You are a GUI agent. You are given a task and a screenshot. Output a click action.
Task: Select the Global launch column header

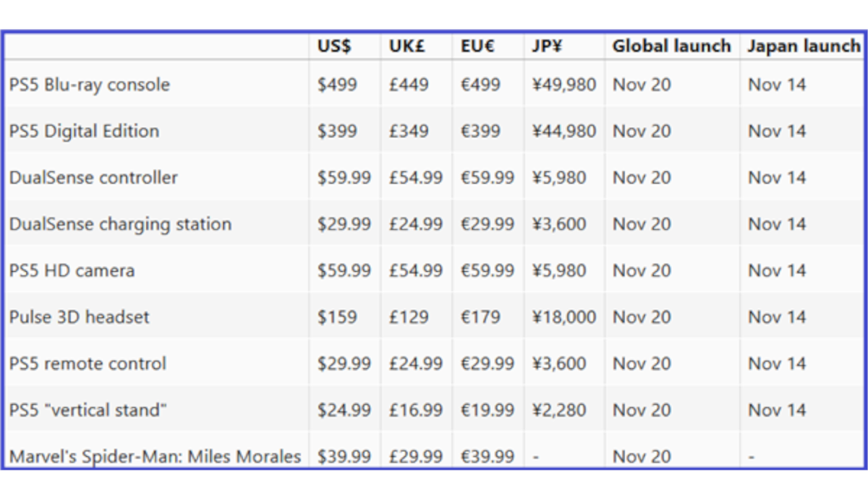(671, 46)
